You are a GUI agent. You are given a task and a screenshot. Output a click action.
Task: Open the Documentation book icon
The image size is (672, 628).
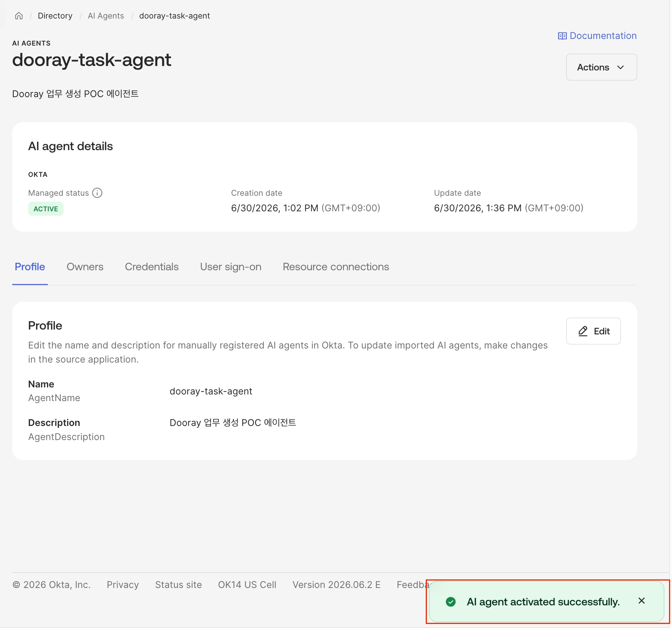coord(562,36)
